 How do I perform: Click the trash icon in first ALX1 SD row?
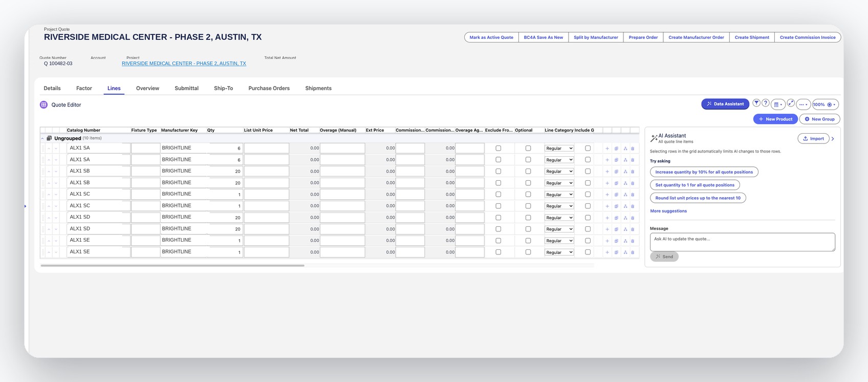pos(633,218)
